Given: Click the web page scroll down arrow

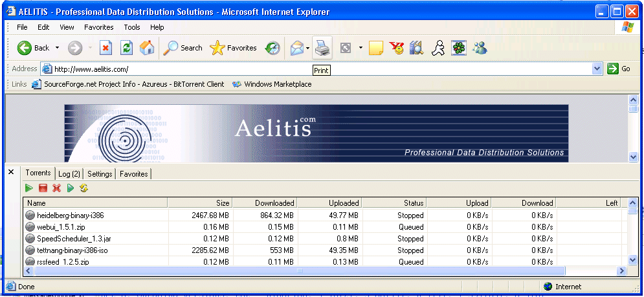Looking at the screenshot, I should pyautogui.click(x=633, y=157).
